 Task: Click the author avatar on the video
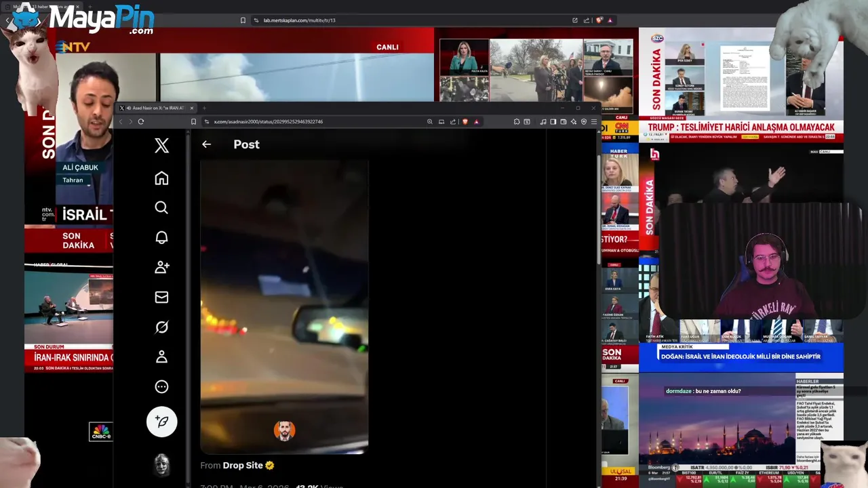click(x=284, y=430)
